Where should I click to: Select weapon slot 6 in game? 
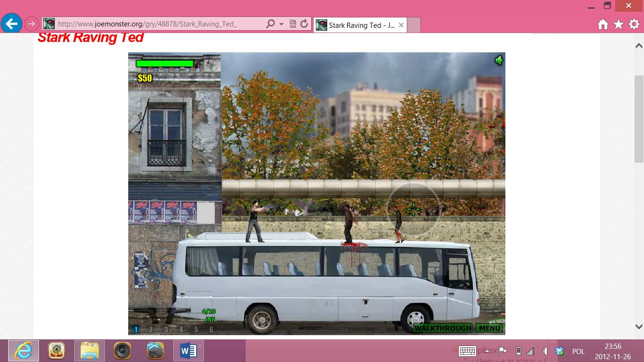click(211, 329)
